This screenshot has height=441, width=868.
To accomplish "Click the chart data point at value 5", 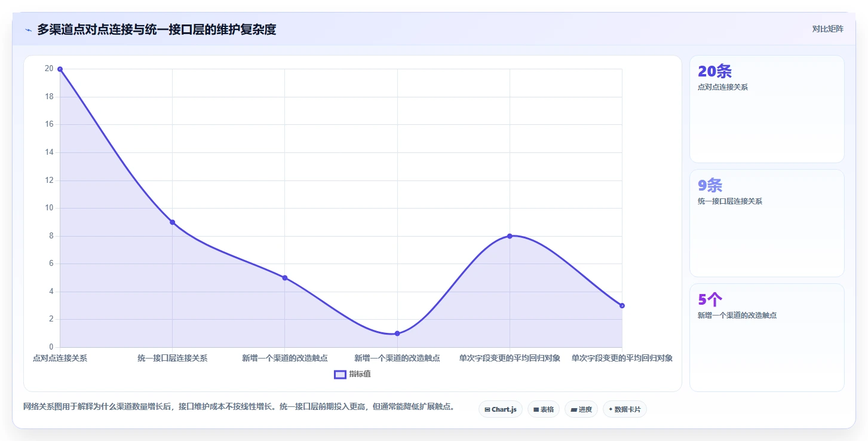I will [x=285, y=278].
